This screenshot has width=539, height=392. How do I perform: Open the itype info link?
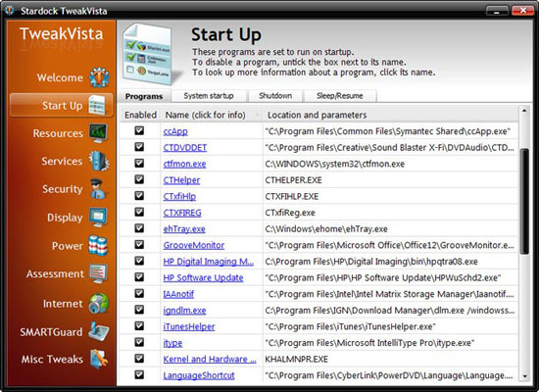point(172,343)
